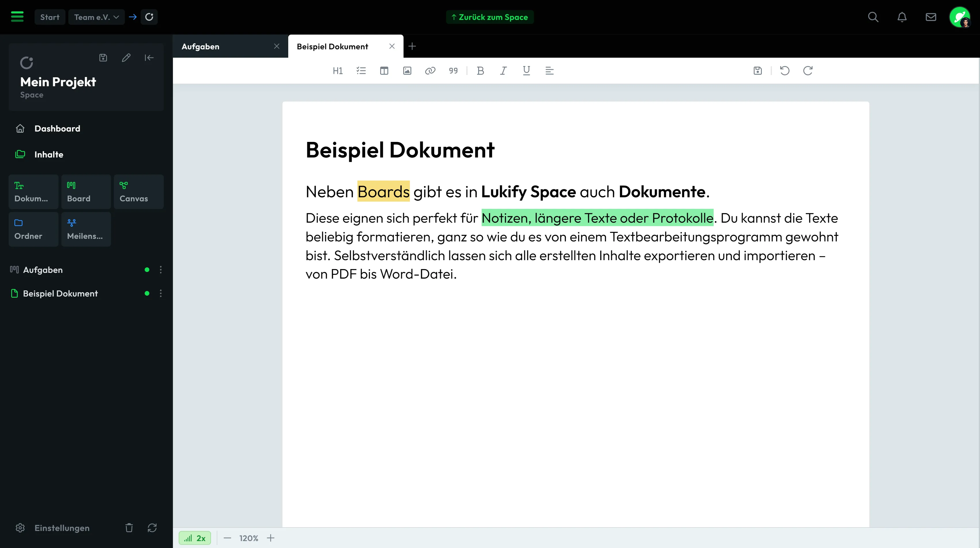Increase zoom with the plus button
Image resolution: width=980 pixels, height=548 pixels.
click(270, 538)
